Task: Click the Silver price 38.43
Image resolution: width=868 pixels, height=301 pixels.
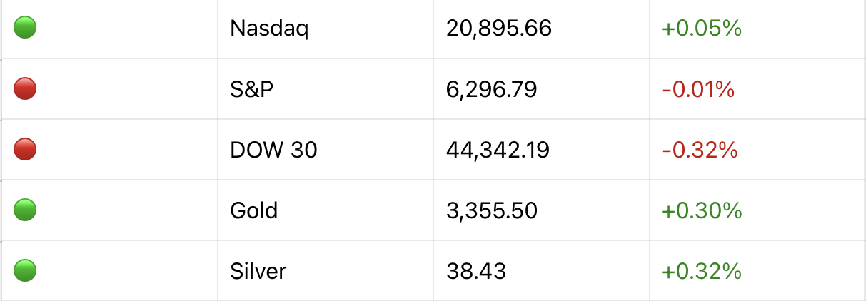Action: tap(475, 271)
